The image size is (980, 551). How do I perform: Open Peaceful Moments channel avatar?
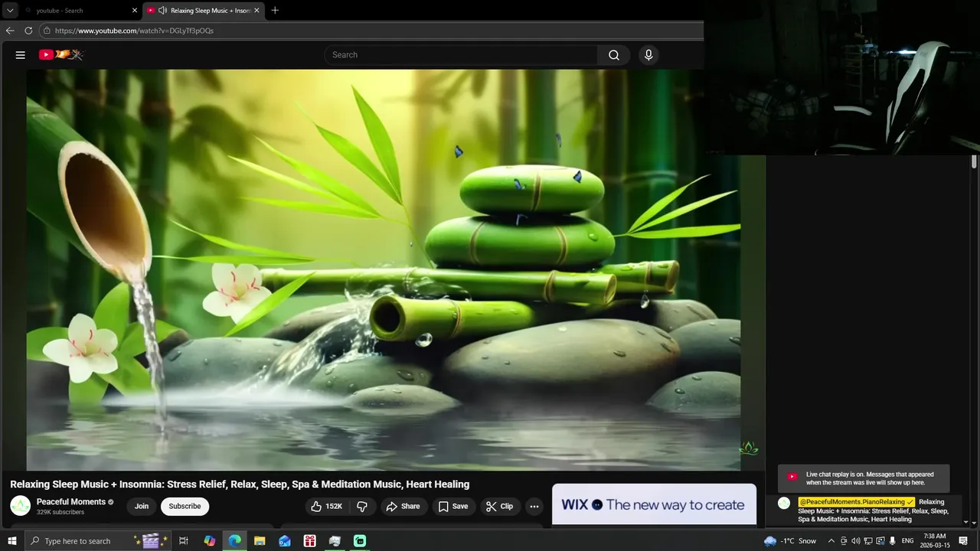pyautogui.click(x=20, y=506)
